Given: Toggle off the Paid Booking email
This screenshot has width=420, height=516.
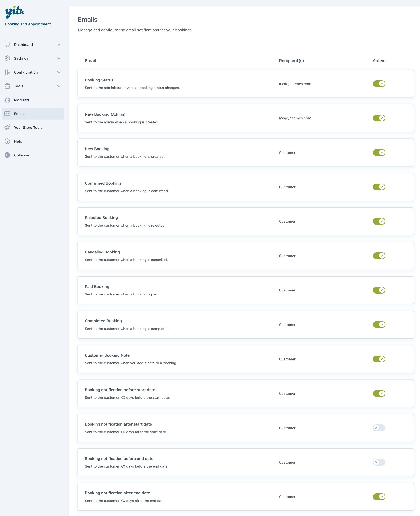Looking at the screenshot, I should pyautogui.click(x=379, y=290).
